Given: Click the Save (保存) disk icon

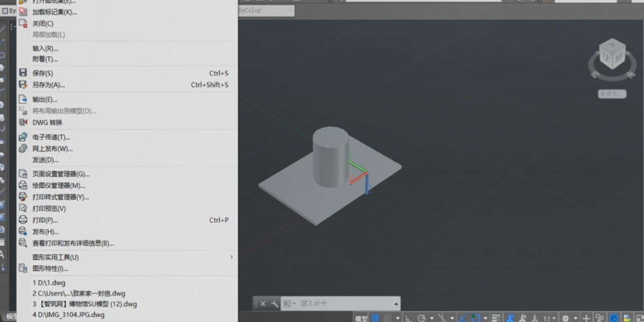Looking at the screenshot, I should (x=23, y=73).
